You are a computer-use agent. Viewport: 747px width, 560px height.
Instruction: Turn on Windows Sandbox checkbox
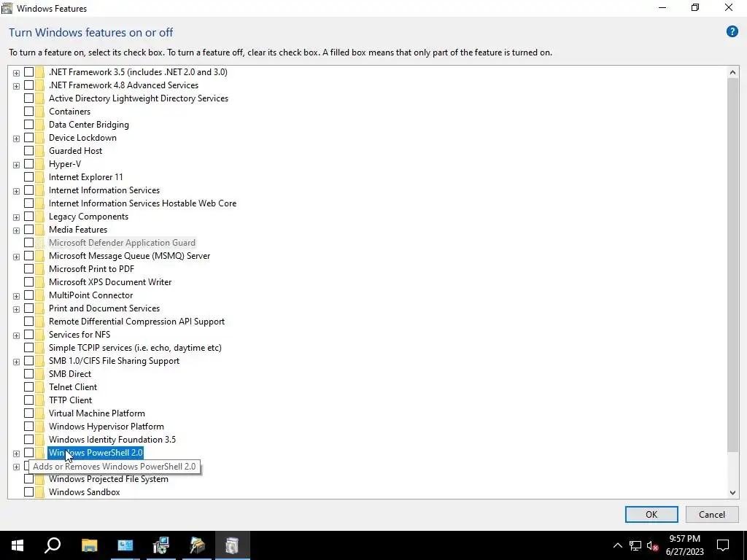point(28,492)
